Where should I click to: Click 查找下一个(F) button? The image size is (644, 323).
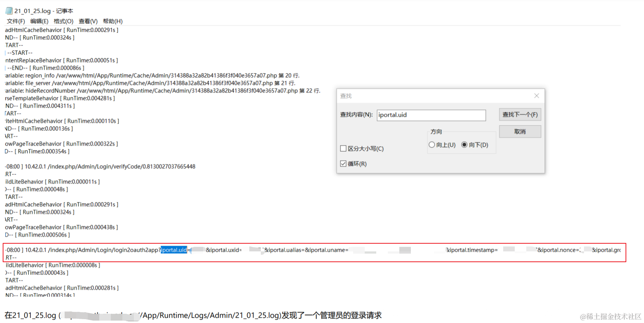click(520, 115)
